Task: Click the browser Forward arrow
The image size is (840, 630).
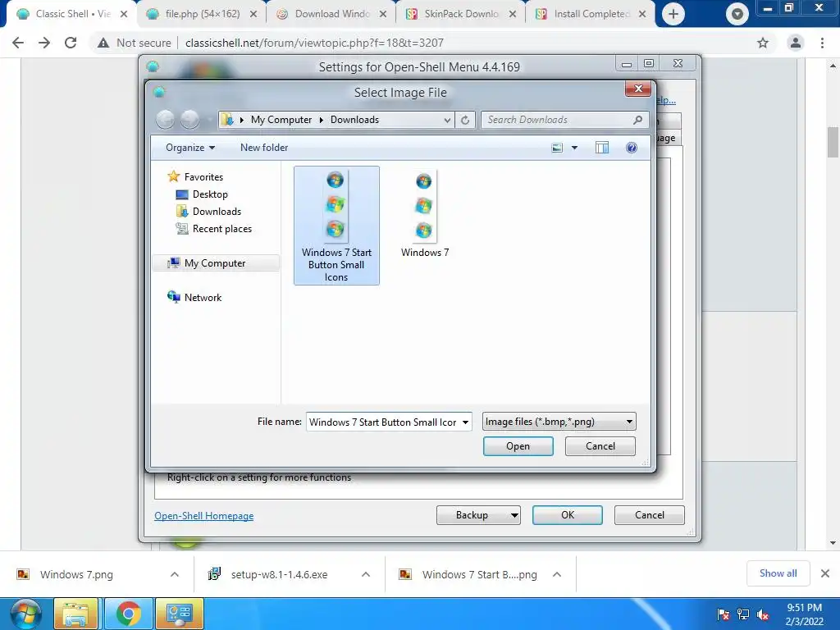Action: [x=44, y=43]
